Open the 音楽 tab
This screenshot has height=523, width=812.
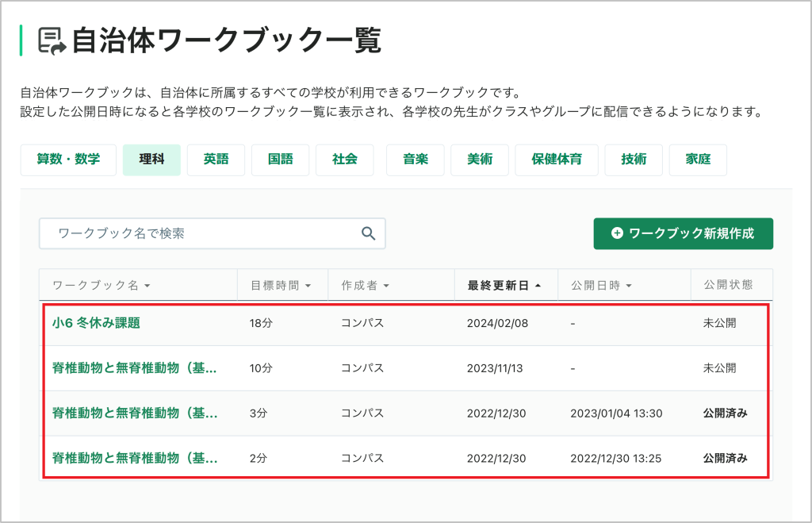point(416,160)
